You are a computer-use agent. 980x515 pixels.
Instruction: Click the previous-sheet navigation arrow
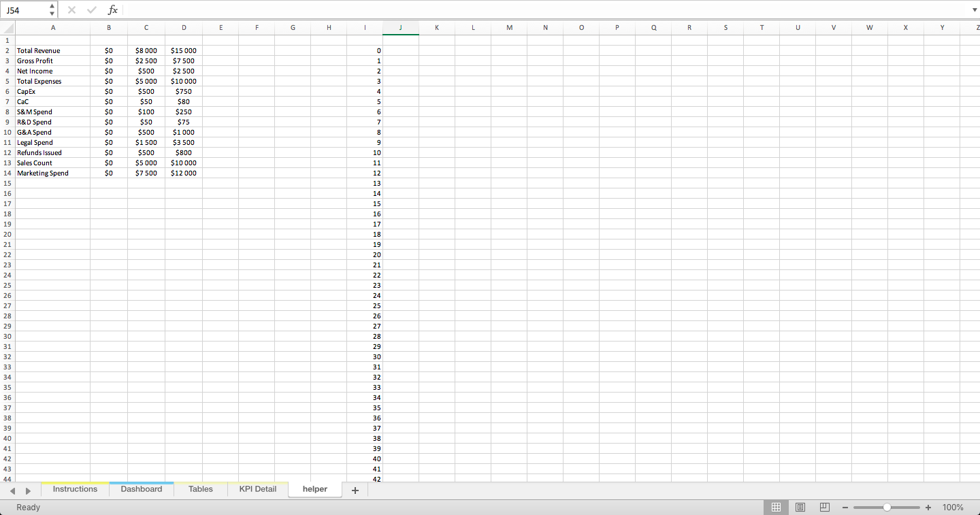pos(12,489)
